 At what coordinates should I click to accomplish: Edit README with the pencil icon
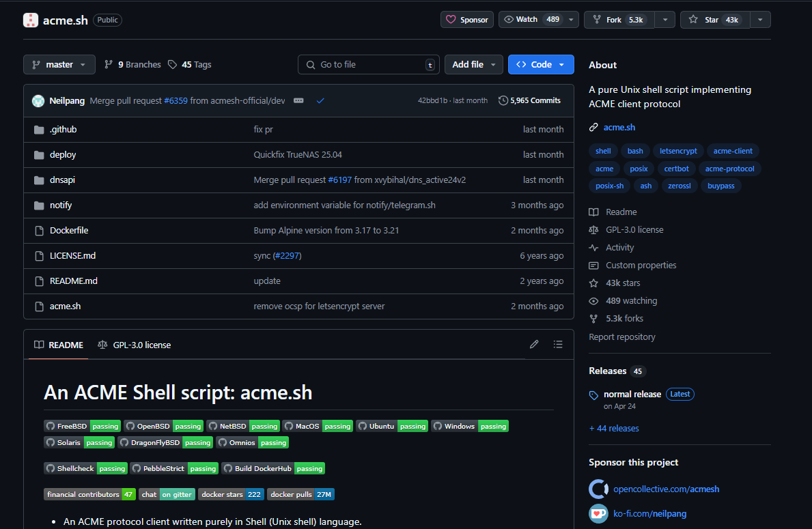click(x=534, y=344)
